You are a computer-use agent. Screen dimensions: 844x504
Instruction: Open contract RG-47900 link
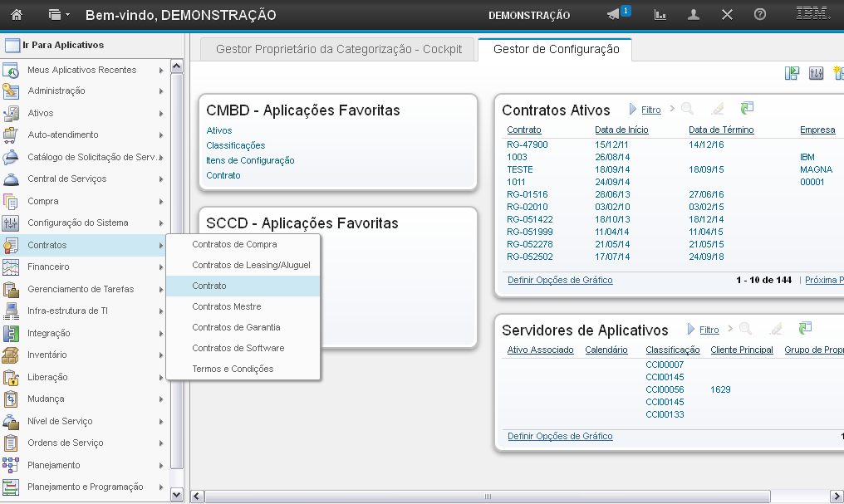pyautogui.click(x=527, y=144)
